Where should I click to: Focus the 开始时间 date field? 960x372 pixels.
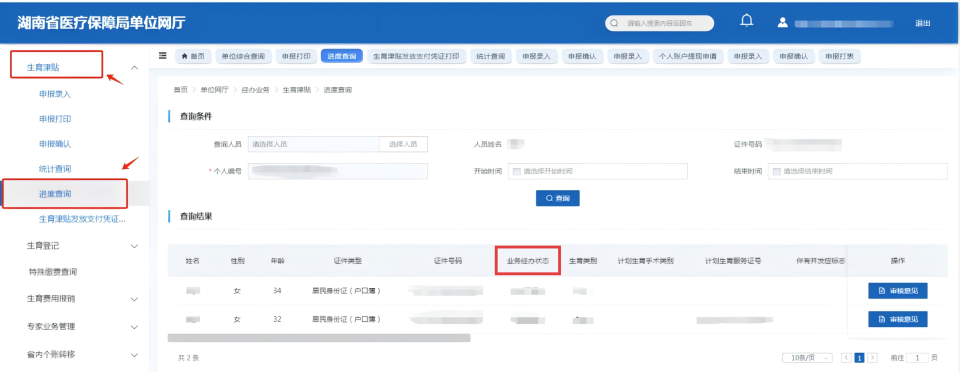[x=598, y=171]
